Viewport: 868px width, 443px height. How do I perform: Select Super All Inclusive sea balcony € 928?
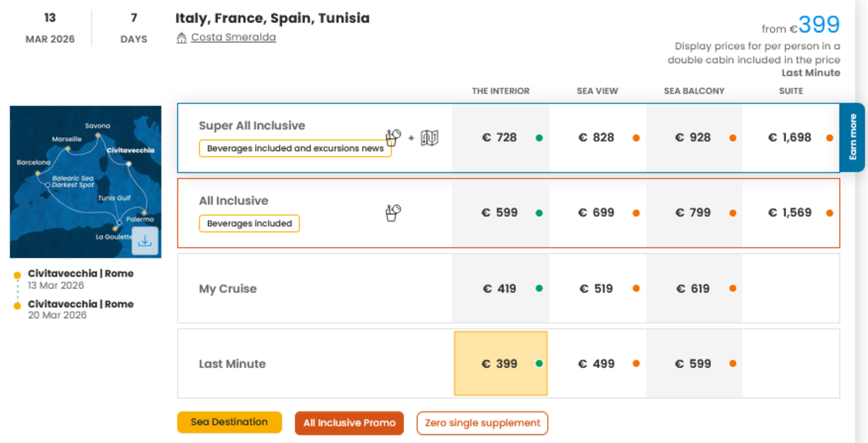click(x=693, y=138)
